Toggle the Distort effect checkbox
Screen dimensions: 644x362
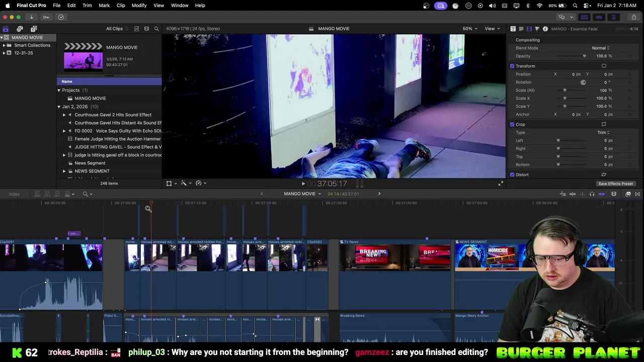pos(512,174)
